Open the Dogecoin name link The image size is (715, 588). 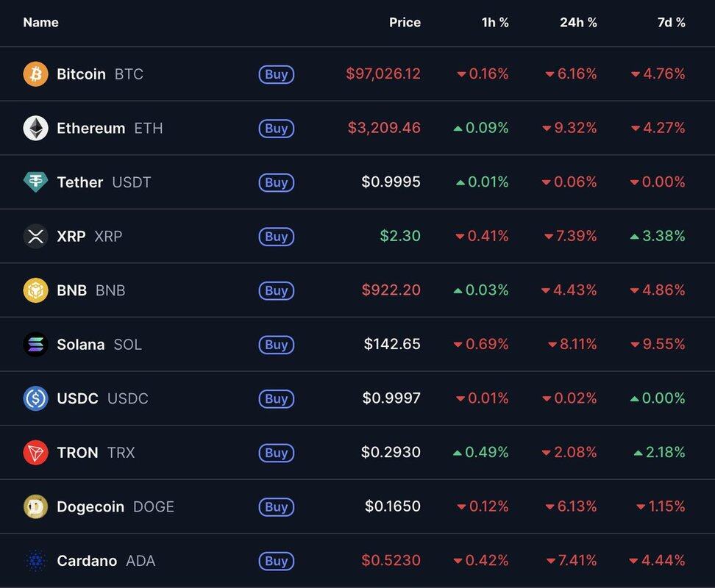coord(90,506)
